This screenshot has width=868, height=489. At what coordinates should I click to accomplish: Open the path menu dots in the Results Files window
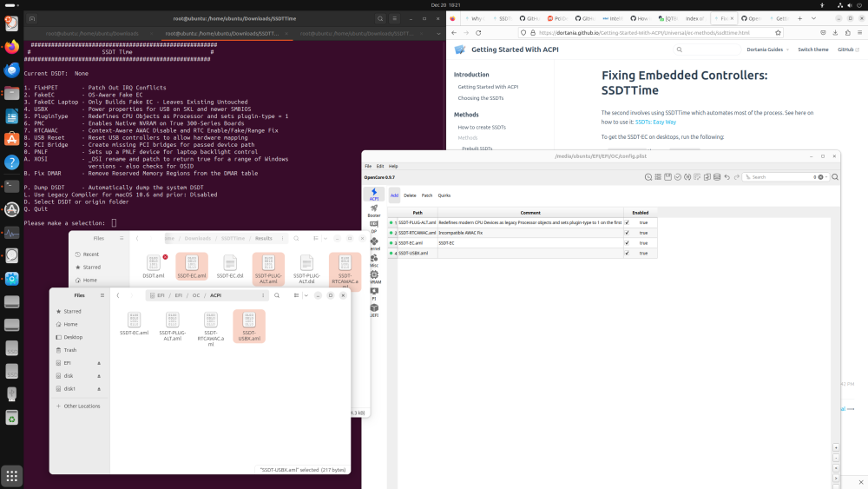pos(282,238)
